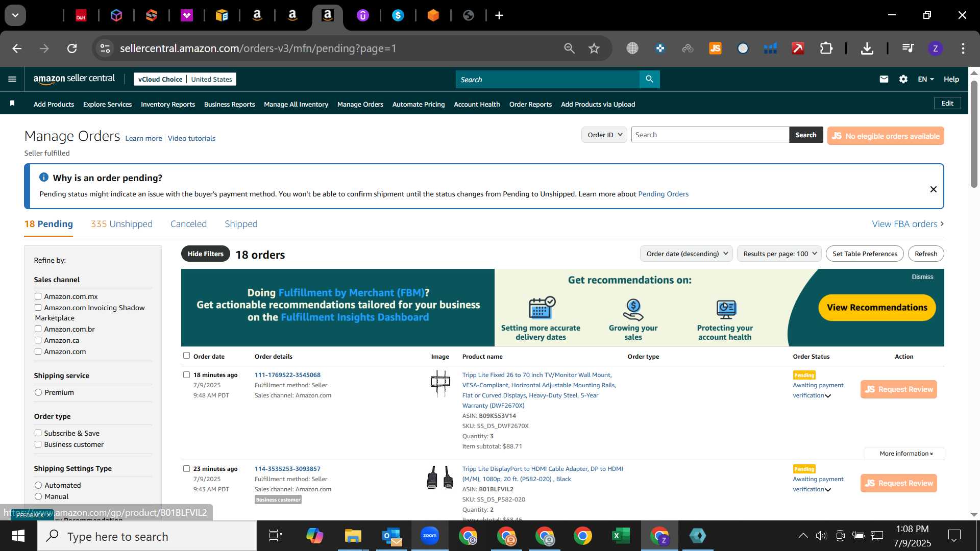
Task: Open the orange JS extension icon in toolbar
Action: [715, 48]
